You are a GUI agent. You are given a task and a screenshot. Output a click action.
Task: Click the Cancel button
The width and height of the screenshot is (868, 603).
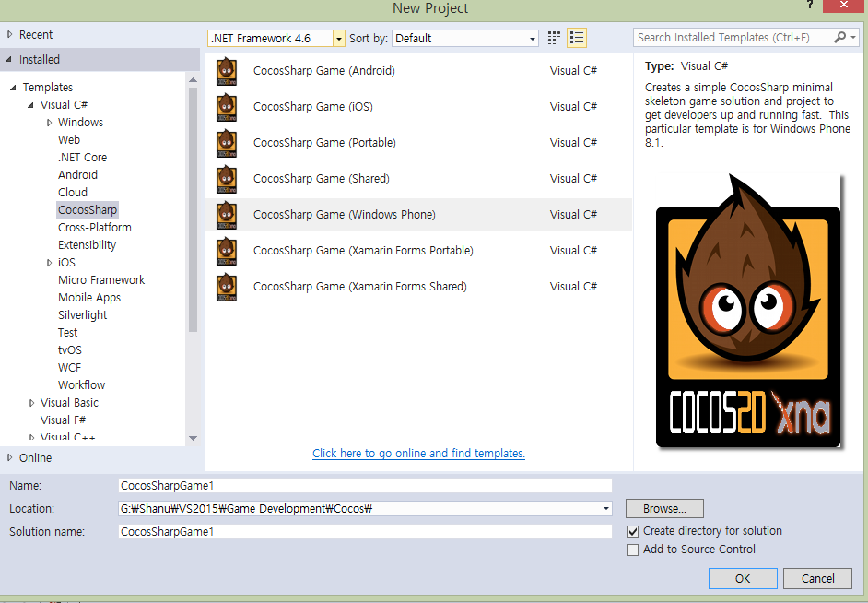point(817,579)
